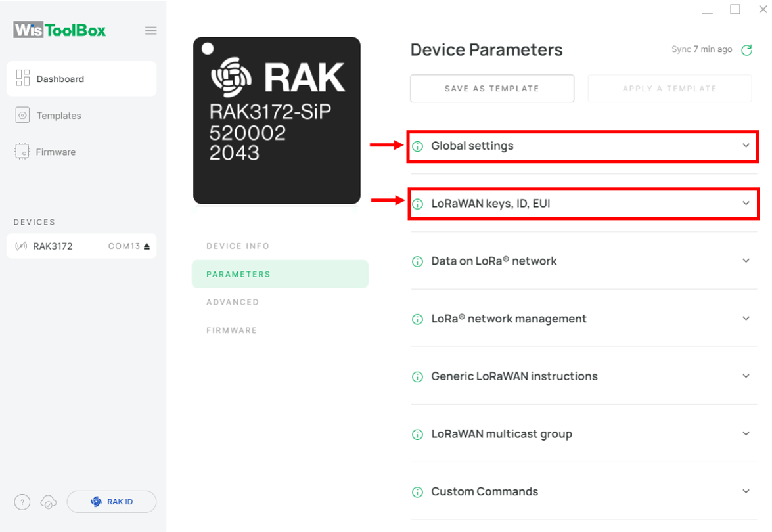Click the Firmware chip icon
Image resolution: width=772 pixels, height=532 pixels.
pyautogui.click(x=22, y=152)
